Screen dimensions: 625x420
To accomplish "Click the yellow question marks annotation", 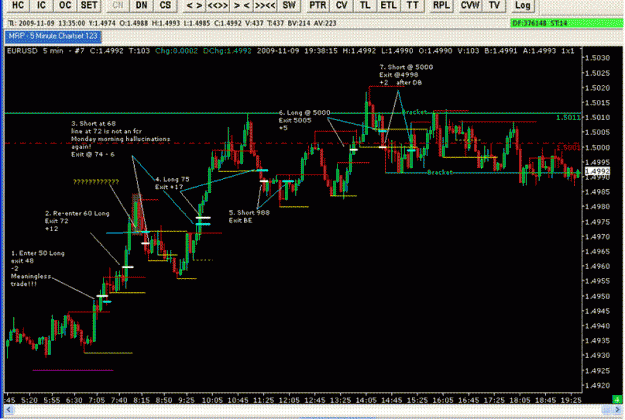I will pyautogui.click(x=96, y=182).
